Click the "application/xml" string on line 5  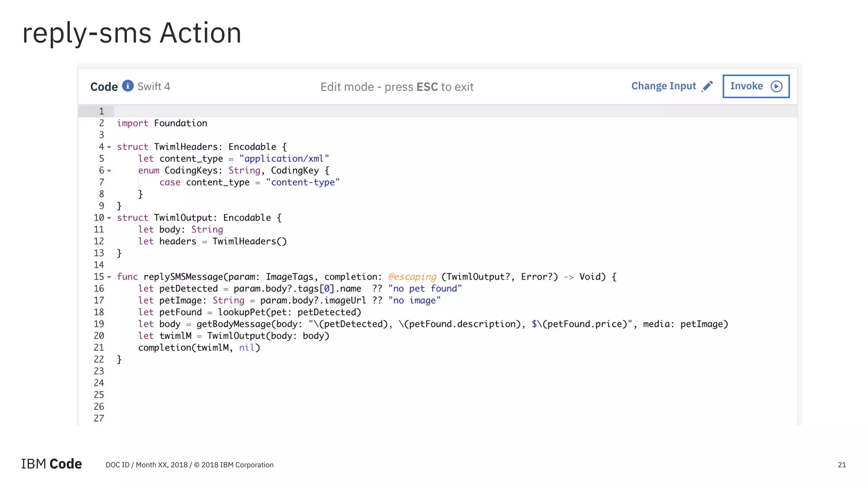tap(284, 159)
